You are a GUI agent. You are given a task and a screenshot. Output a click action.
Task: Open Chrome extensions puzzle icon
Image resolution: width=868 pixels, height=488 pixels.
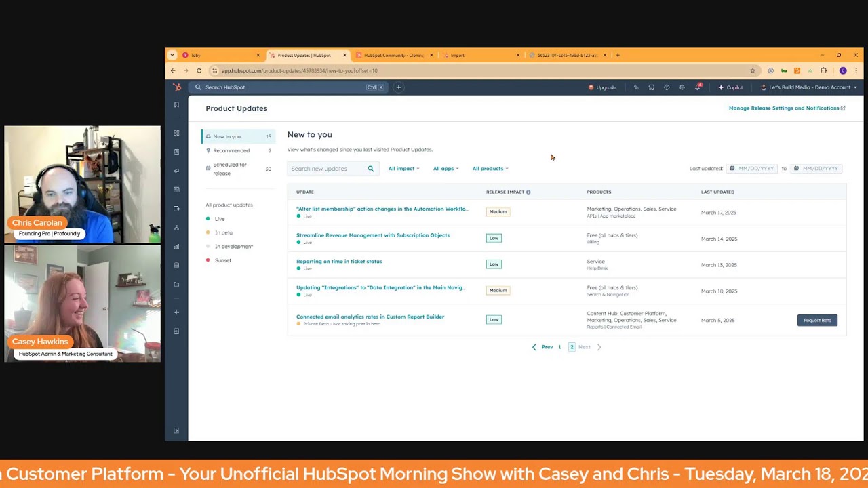823,70
